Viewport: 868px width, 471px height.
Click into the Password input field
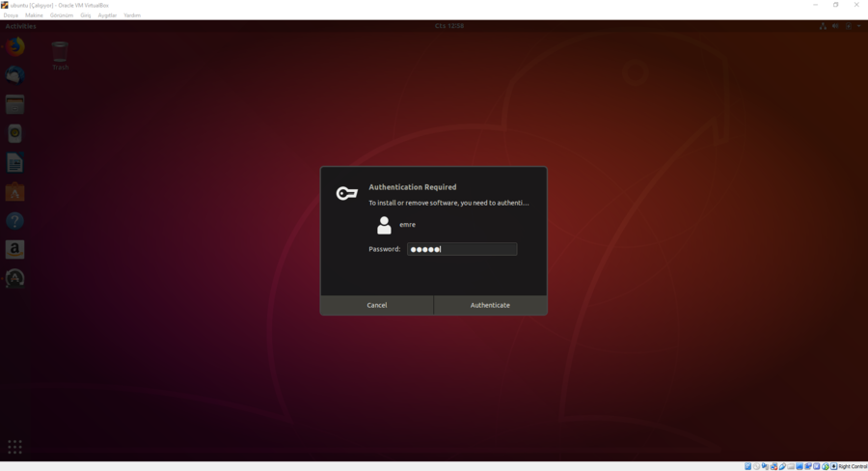(x=462, y=249)
